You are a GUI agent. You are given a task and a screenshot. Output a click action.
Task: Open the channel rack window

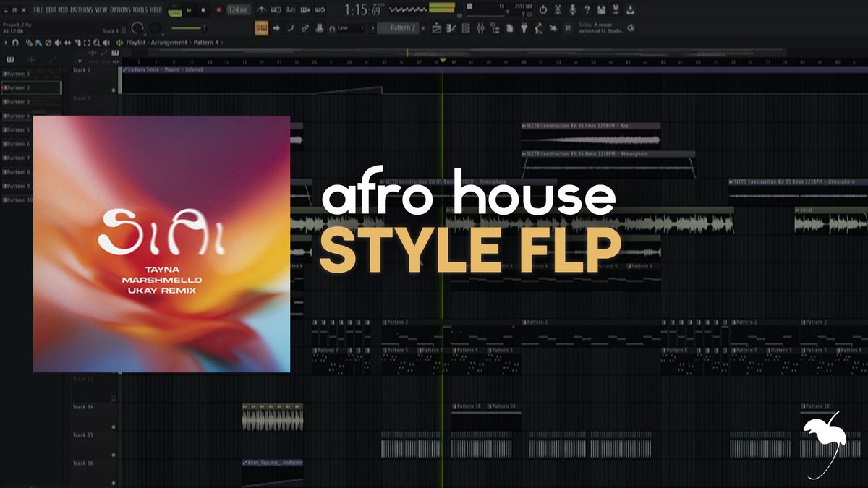click(x=466, y=27)
